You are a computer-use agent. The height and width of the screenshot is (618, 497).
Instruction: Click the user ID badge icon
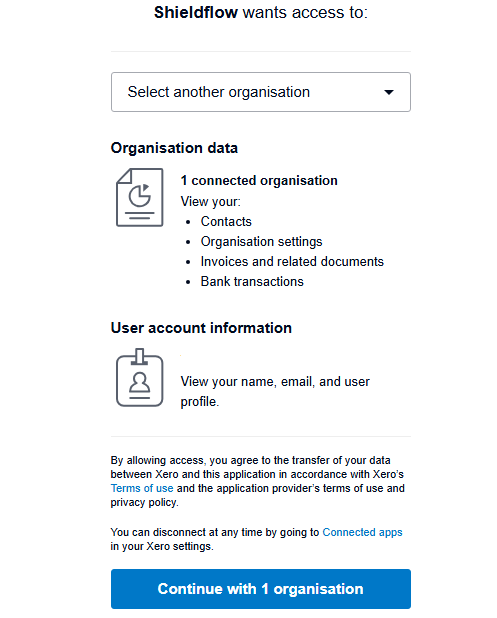click(140, 378)
